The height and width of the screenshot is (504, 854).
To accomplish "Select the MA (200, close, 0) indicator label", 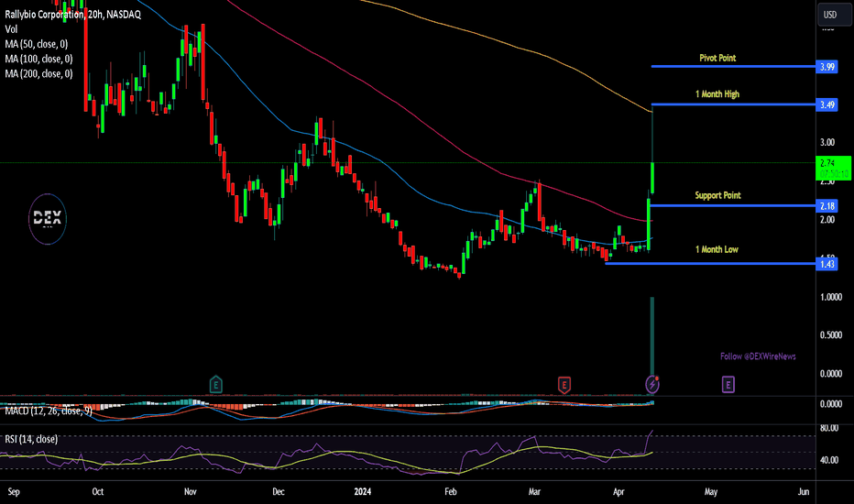I will pos(38,73).
